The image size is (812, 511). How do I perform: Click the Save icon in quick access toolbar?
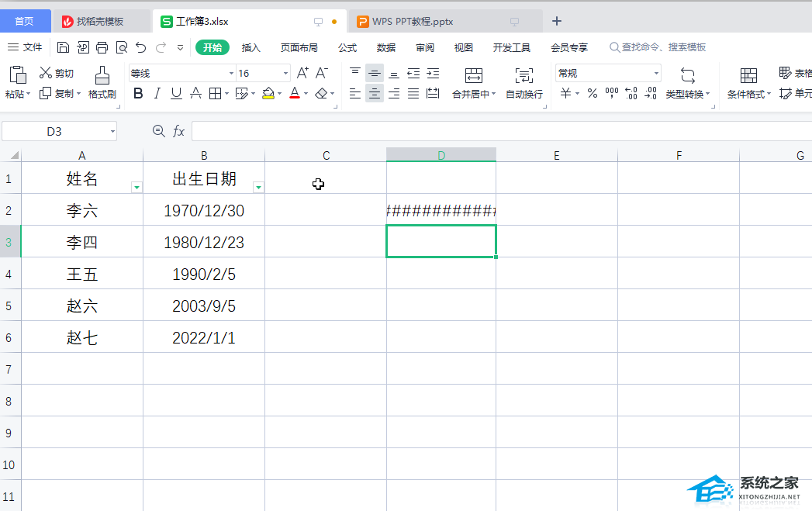point(64,47)
